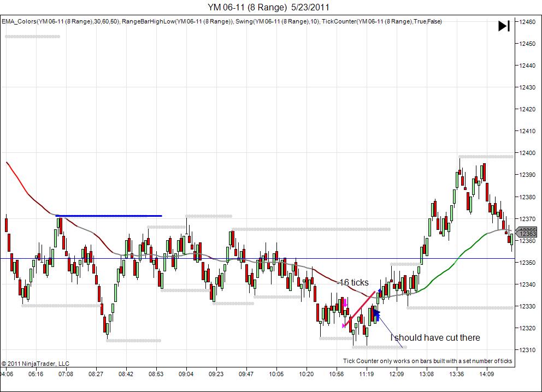This screenshot has height=392, width=542.
Task: Click the 12430 price axis label
Action: tap(527, 87)
